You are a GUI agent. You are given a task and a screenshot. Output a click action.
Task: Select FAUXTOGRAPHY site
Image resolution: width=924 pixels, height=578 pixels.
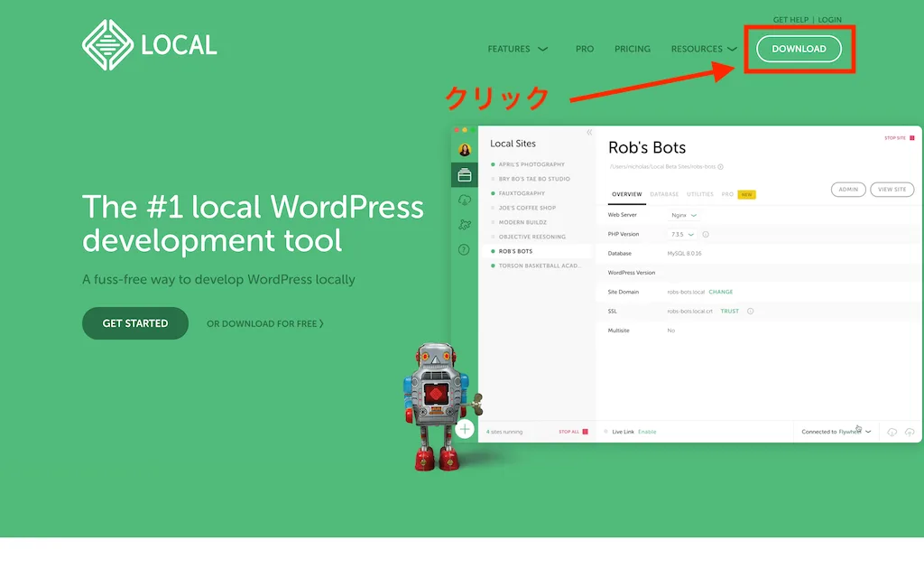point(522,193)
